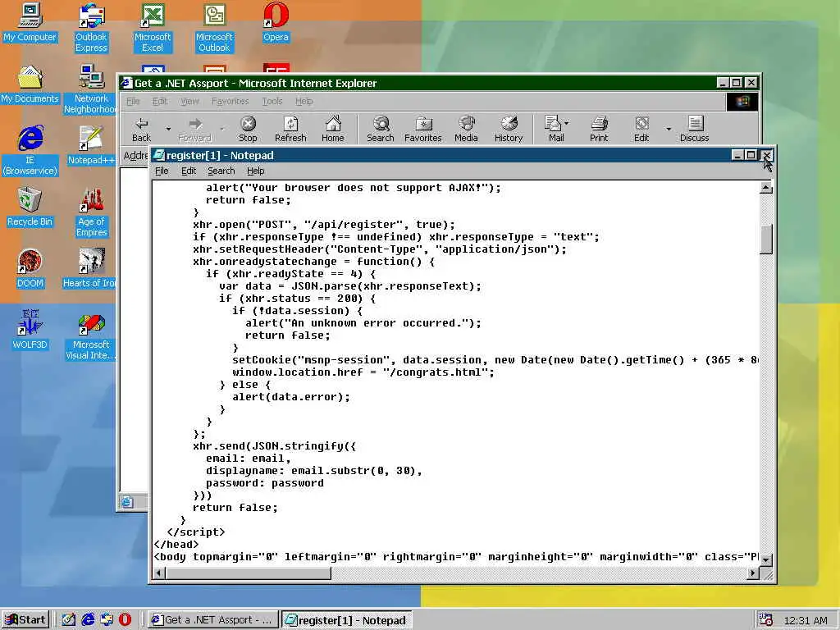Close the register[1] Notepad window

(x=767, y=155)
